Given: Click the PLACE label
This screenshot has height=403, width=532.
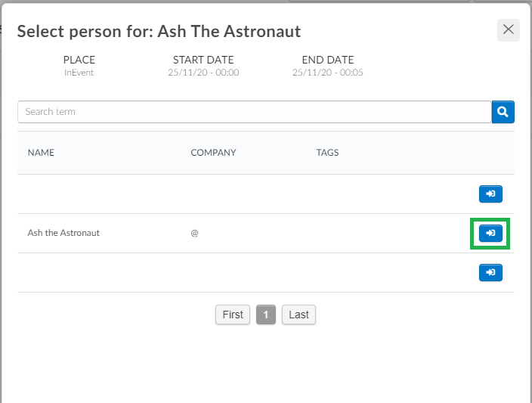Looking at the screenshot, I should (79, 60).
